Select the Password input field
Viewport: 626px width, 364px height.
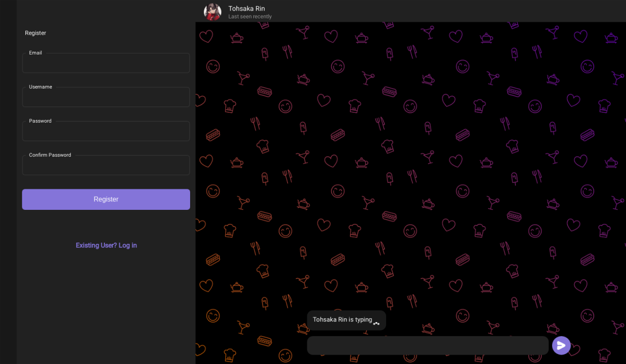[106, 132]
